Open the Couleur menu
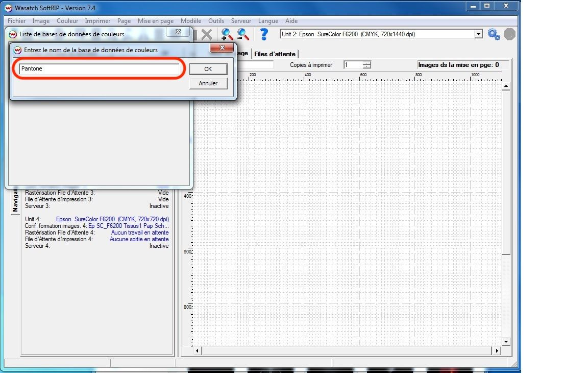This screenshot has width=588, height=373. click(67, 21)
